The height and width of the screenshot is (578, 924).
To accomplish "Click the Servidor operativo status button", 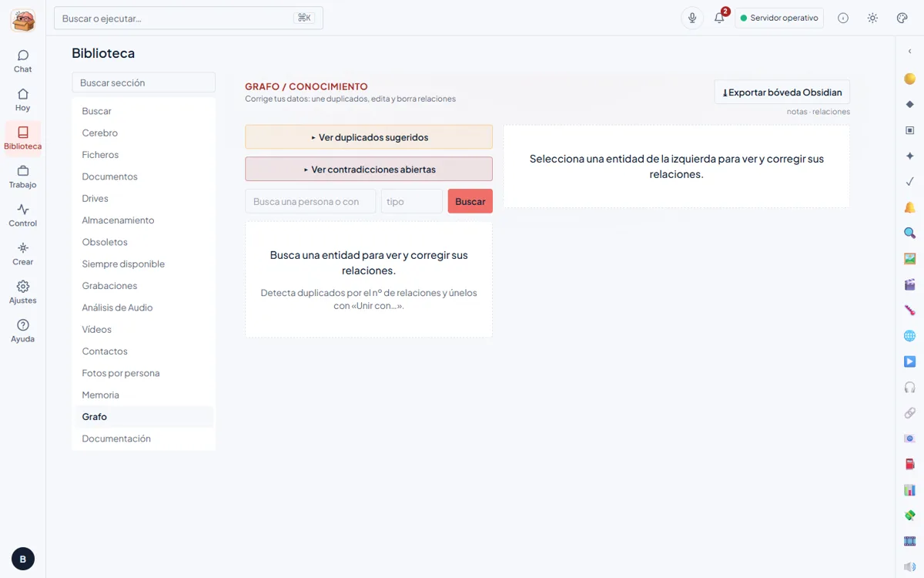I will point(779,18).
